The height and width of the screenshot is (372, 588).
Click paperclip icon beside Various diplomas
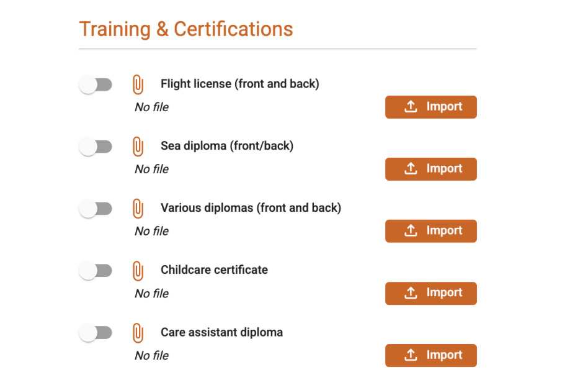coord(138,209)
